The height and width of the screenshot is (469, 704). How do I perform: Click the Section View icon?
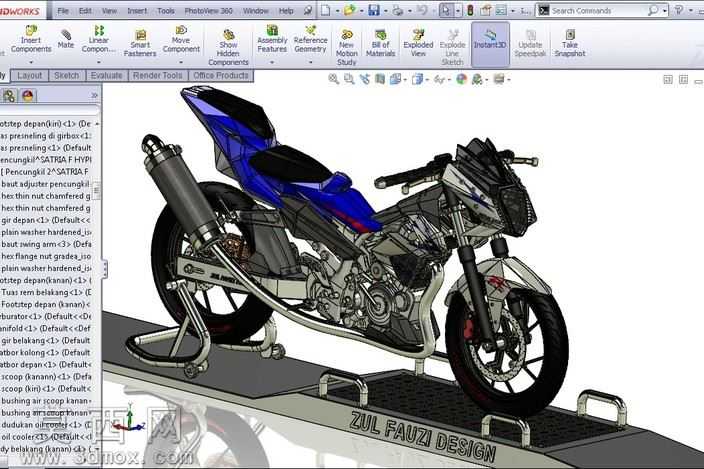380,79
